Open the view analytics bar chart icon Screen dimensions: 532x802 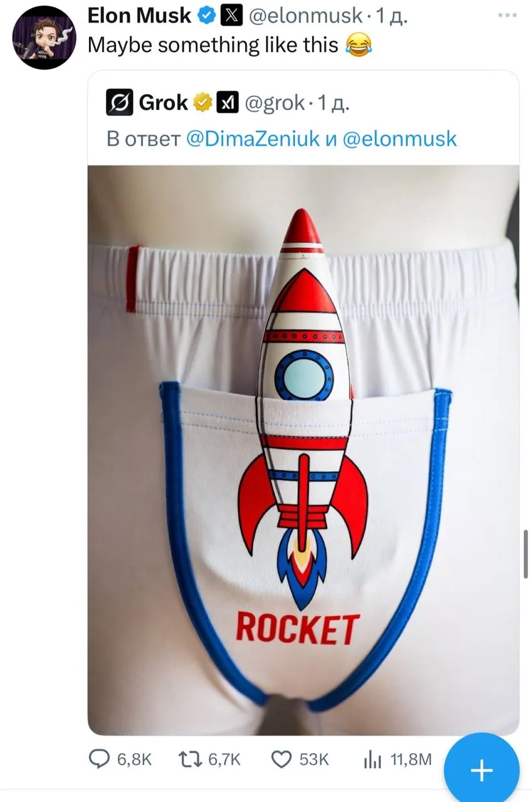click(373, 760)
